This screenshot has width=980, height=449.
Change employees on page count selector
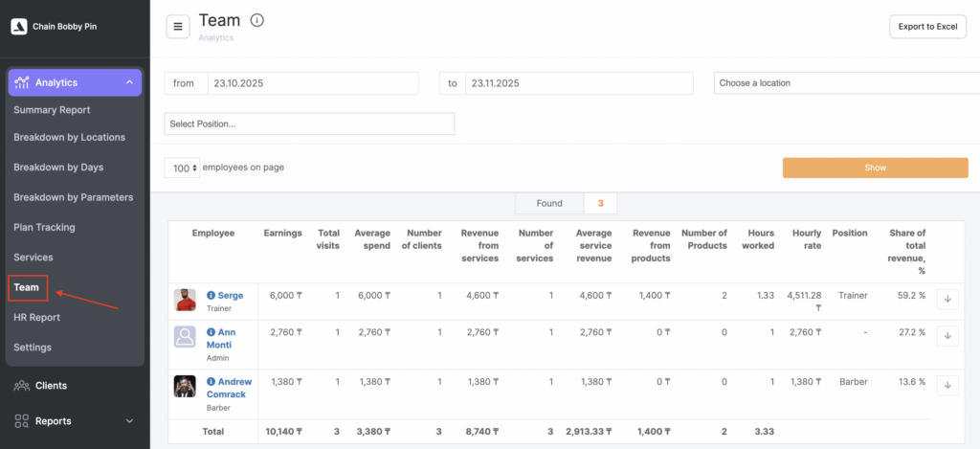tap(182, 168)
